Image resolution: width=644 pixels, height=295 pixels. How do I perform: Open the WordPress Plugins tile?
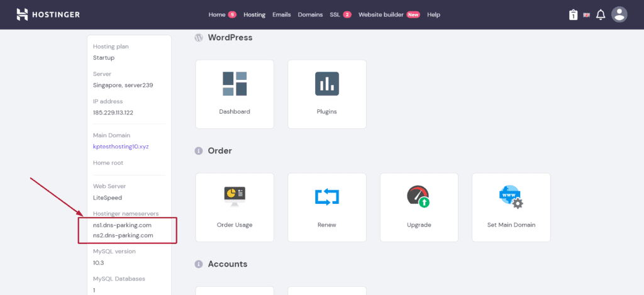[327, 94]
